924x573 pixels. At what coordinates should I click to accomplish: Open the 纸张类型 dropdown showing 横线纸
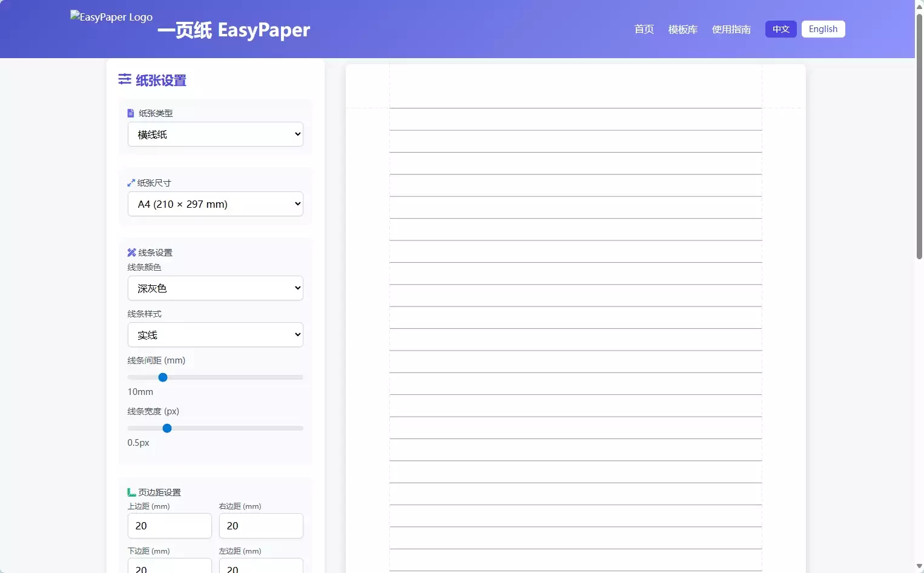pos(216,134)
